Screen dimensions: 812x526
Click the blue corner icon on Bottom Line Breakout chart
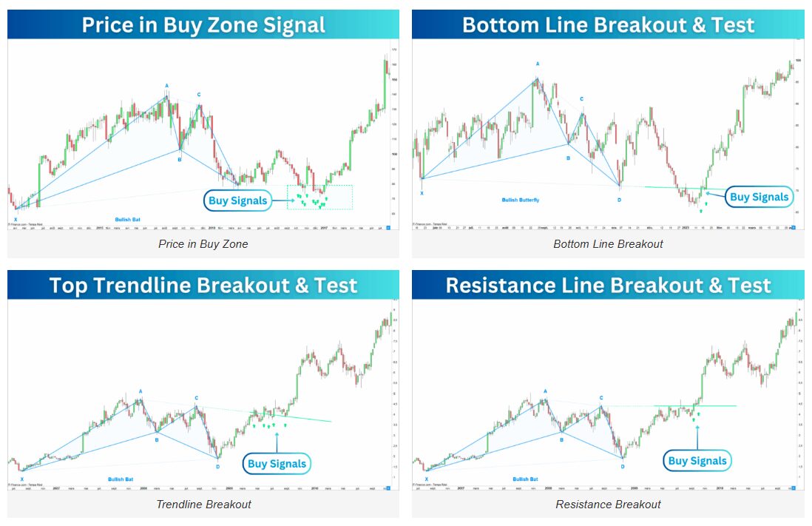(x=794, y=228)
